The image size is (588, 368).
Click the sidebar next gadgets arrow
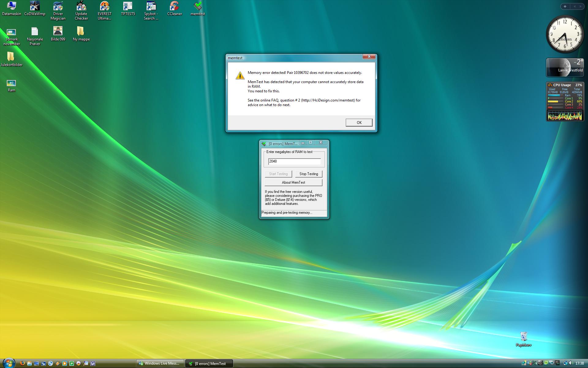coord(580,6)
